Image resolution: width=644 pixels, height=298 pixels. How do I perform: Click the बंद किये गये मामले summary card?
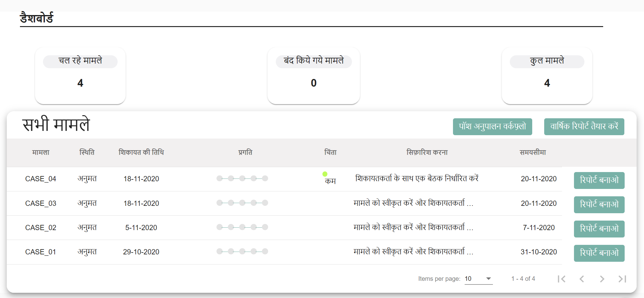point(314,76)
